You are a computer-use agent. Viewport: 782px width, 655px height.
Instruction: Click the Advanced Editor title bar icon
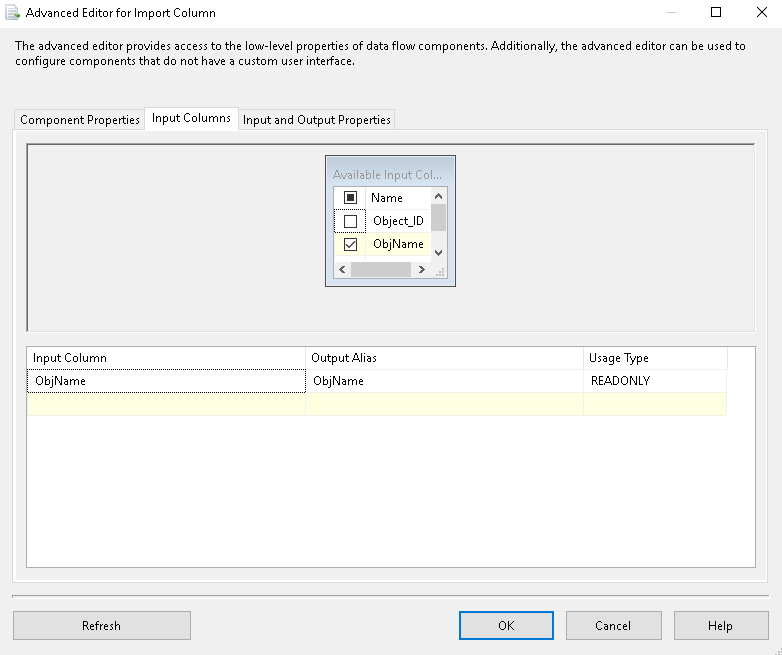click(14, 13)
